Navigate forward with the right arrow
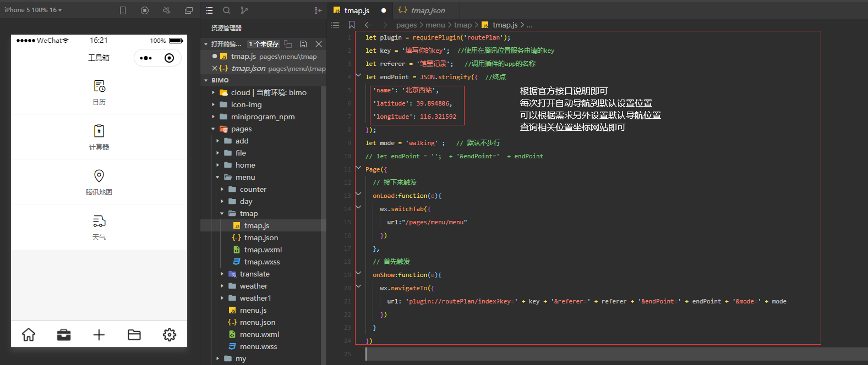Screen dimensions: 868x365 (x=384, y=25)
